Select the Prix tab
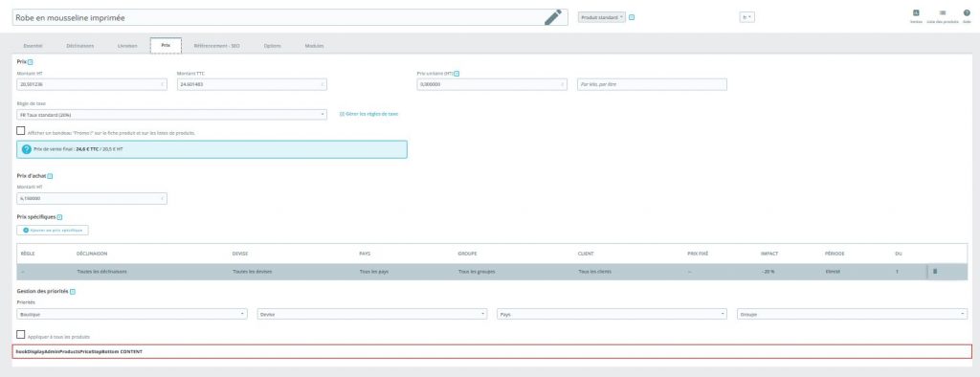The height and width of the screenshot is (377, 980). tap(166, 46)
